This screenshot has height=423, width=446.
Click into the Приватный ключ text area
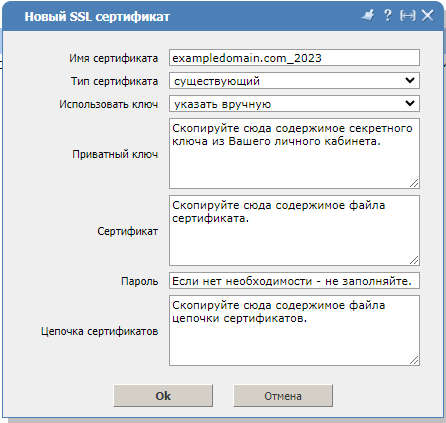pos(294,154)
